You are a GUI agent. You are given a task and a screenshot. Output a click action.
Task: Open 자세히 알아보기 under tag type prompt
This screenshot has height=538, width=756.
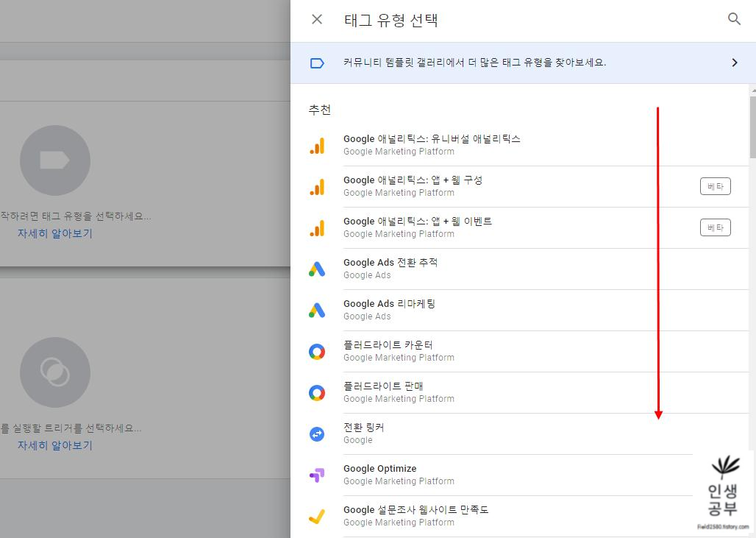55,233
